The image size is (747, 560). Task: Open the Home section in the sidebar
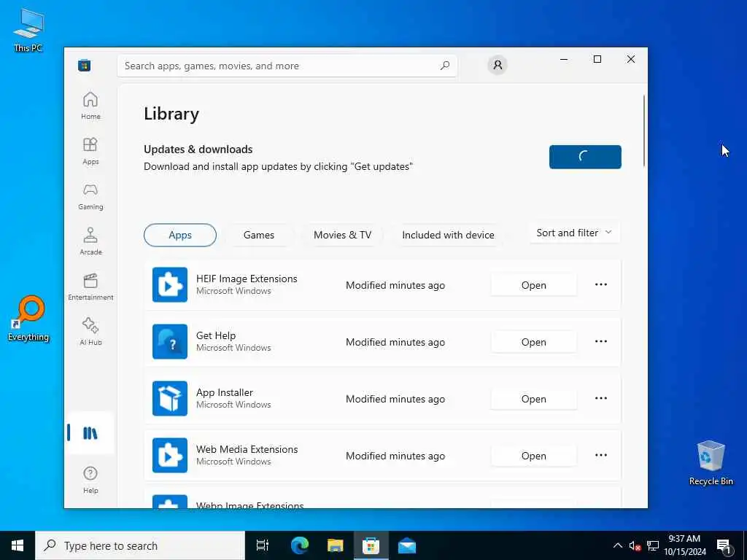(x=90, y=106)
